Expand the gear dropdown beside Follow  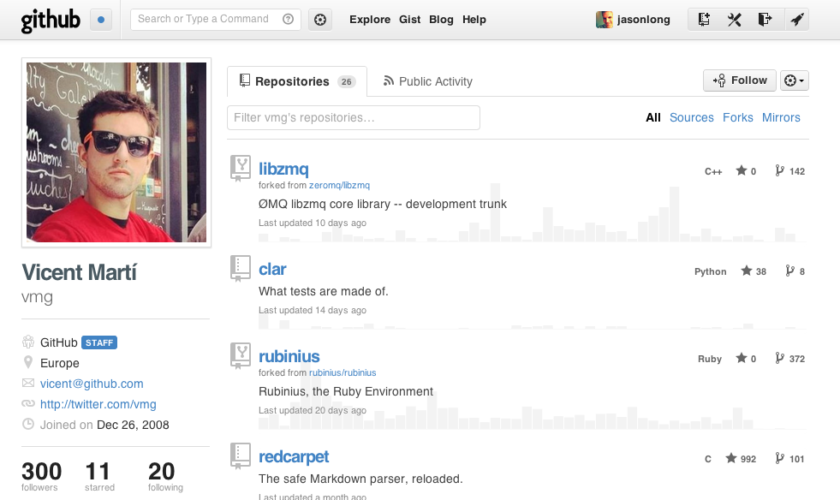(794, 81)
